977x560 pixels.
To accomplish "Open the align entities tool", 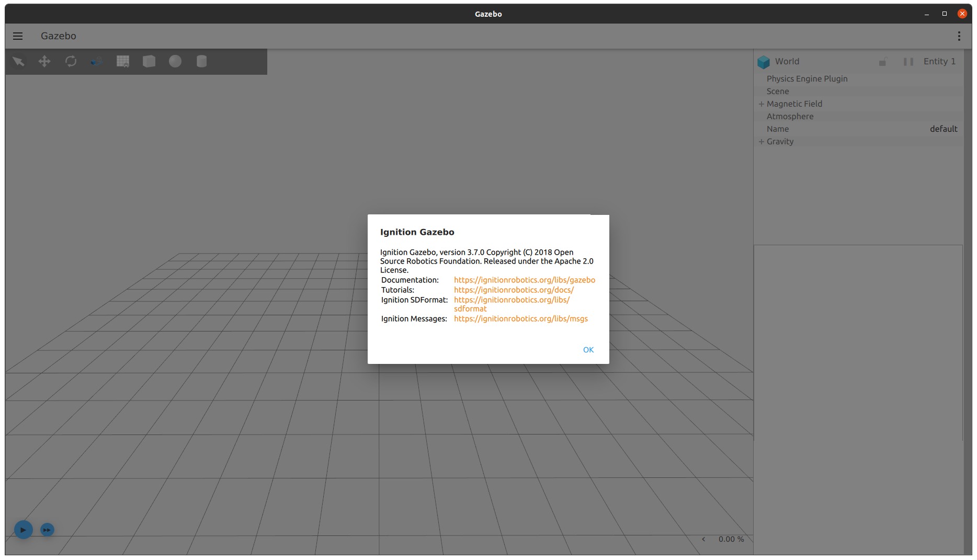I will click(97, 62).
